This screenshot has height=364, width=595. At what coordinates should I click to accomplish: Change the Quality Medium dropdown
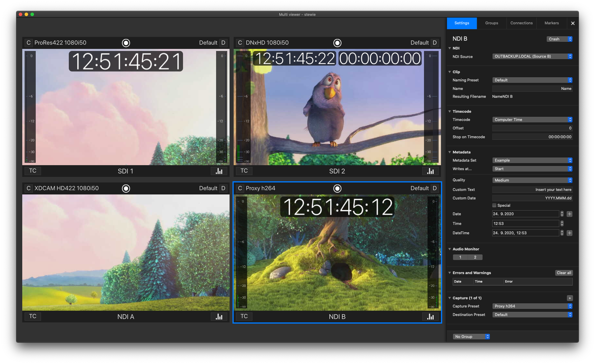click(x=532, y=180)
